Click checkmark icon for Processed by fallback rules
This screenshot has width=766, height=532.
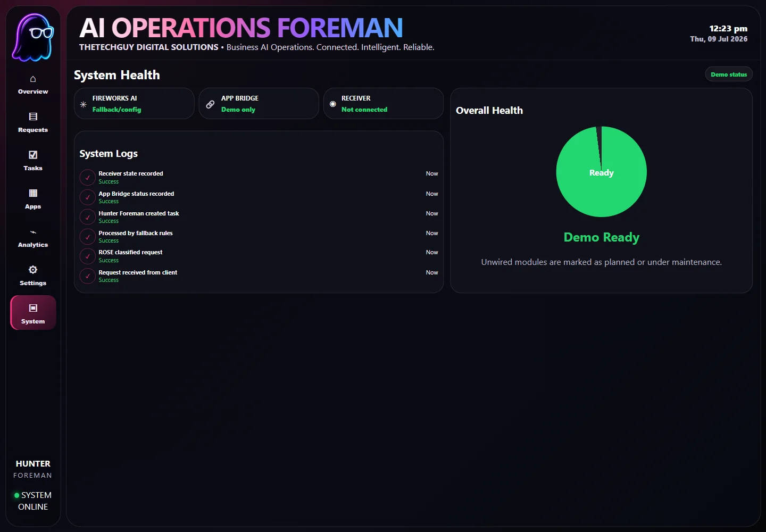[87, 237]
